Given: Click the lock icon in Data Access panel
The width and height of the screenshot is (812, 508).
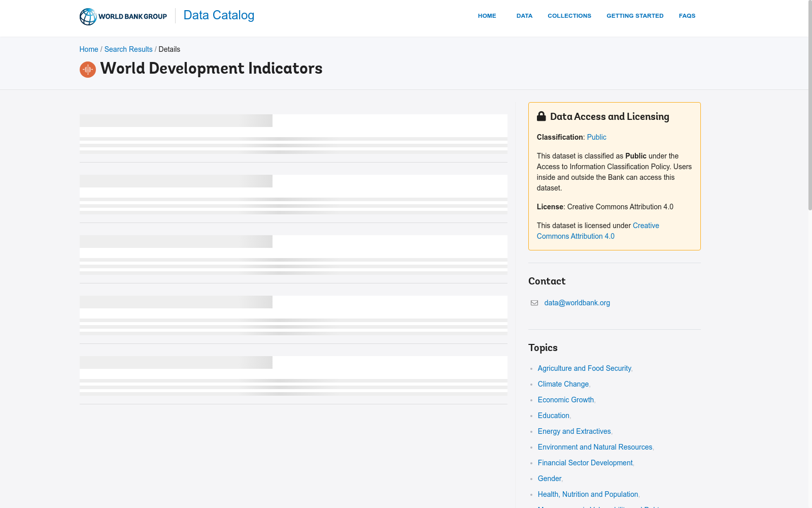Looking at the screenshot, I should point(542,116).
